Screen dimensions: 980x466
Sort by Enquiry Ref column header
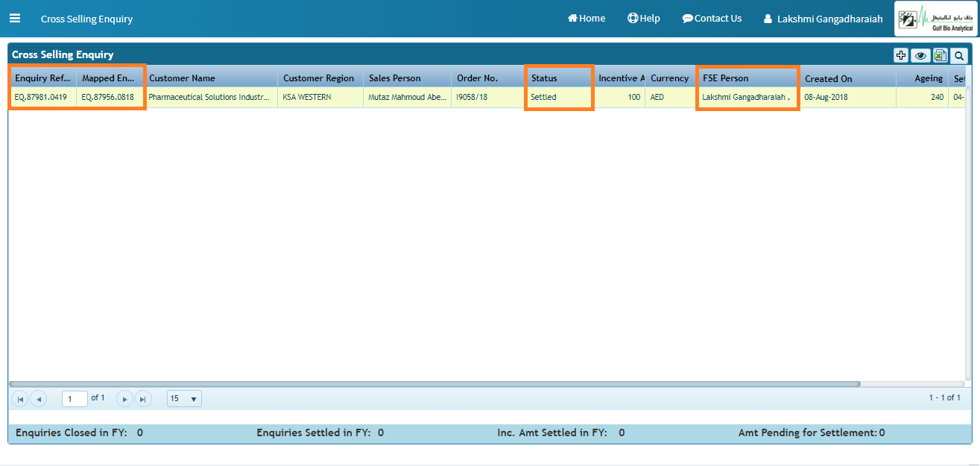pos(42,78)
